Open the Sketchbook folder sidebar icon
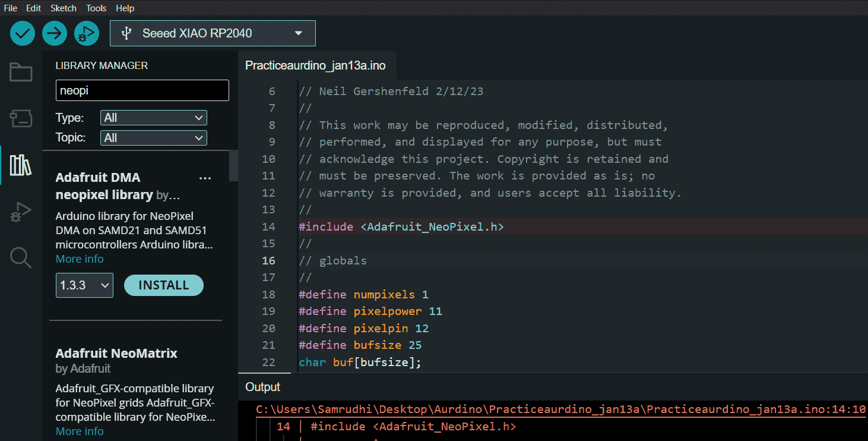The height and width of the screenshot is (441, 868). click(21, 73)
